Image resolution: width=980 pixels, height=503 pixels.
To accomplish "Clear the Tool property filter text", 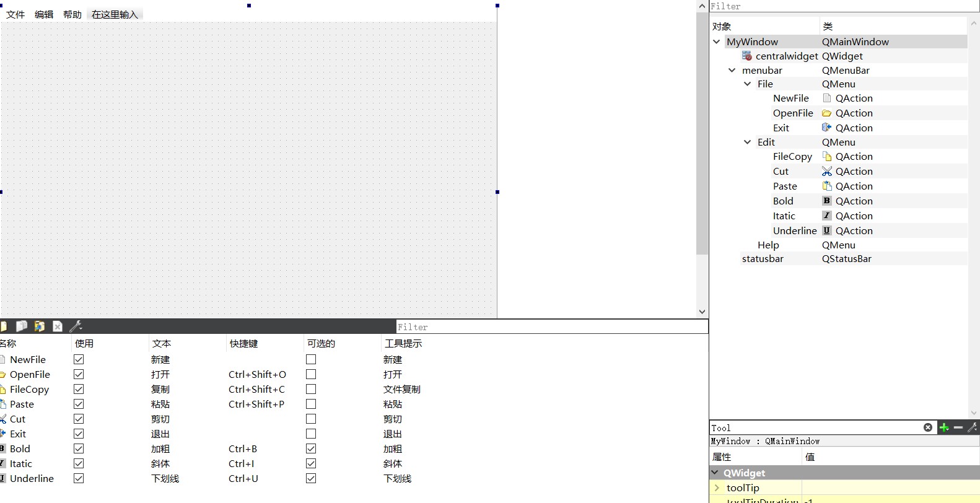I will pos(928,427).
